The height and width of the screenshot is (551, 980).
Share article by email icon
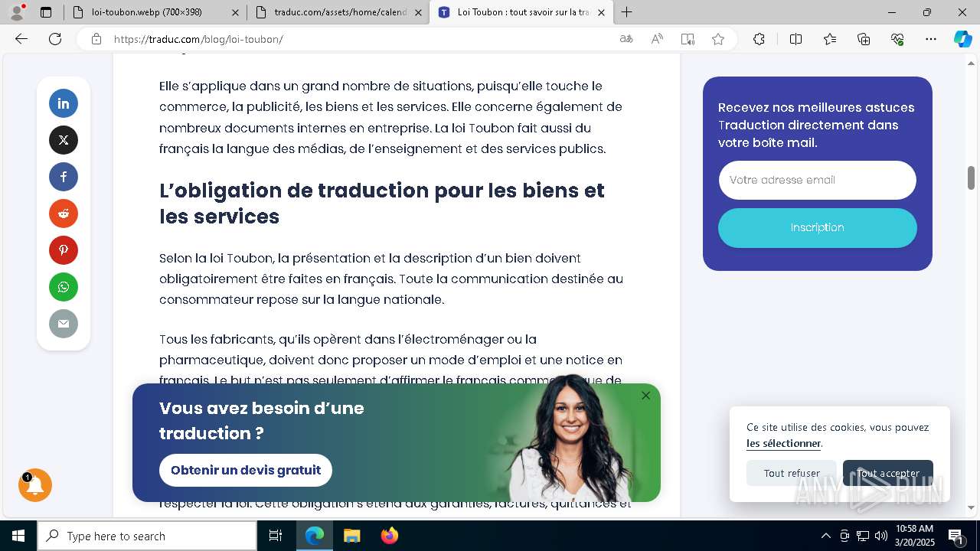click(x=64, y=324)
